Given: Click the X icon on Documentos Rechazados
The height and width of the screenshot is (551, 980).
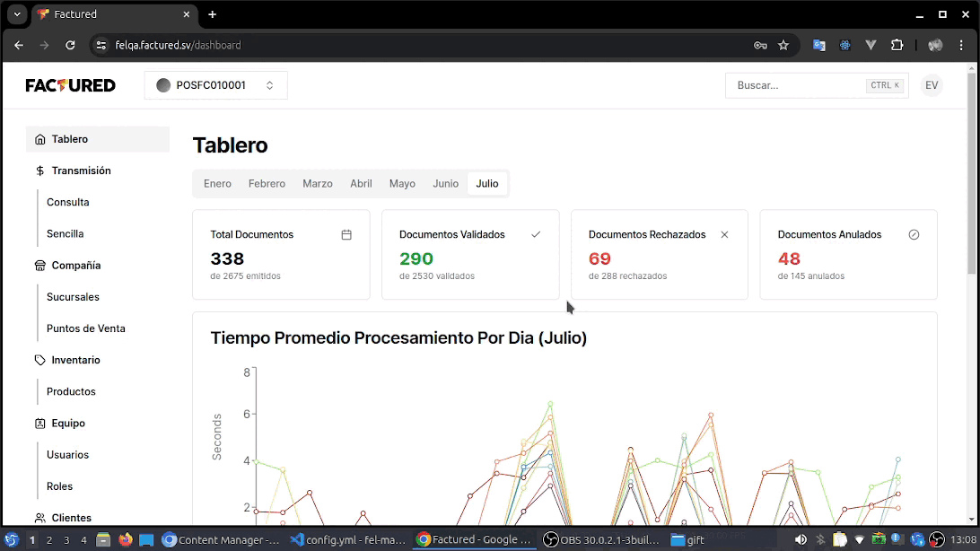Looking at the screenshot, I should (x=724, y=234).
